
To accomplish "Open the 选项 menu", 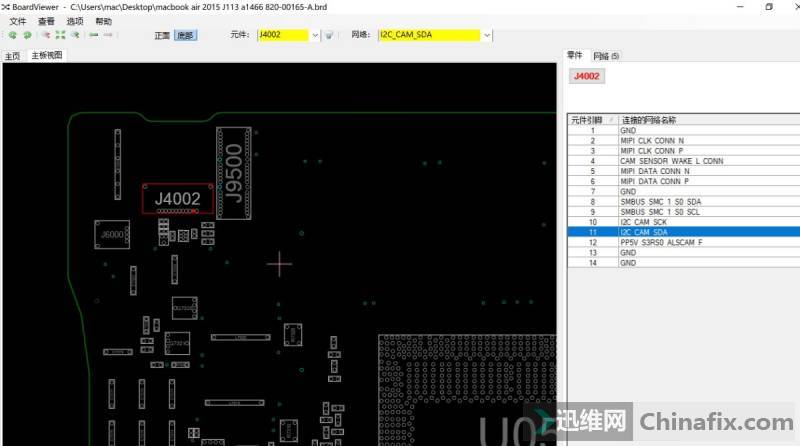I will [x=75, y=21].
